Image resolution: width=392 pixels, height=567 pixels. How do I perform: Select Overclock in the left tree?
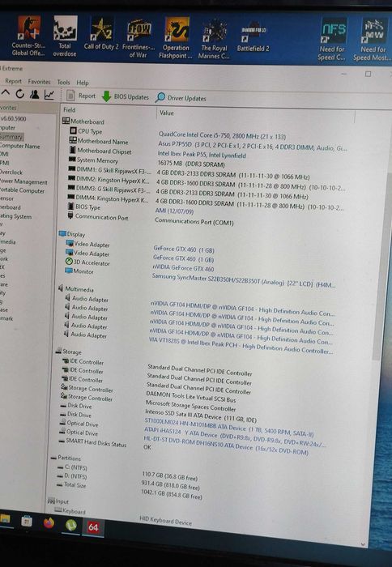click(x=11, y=172)
